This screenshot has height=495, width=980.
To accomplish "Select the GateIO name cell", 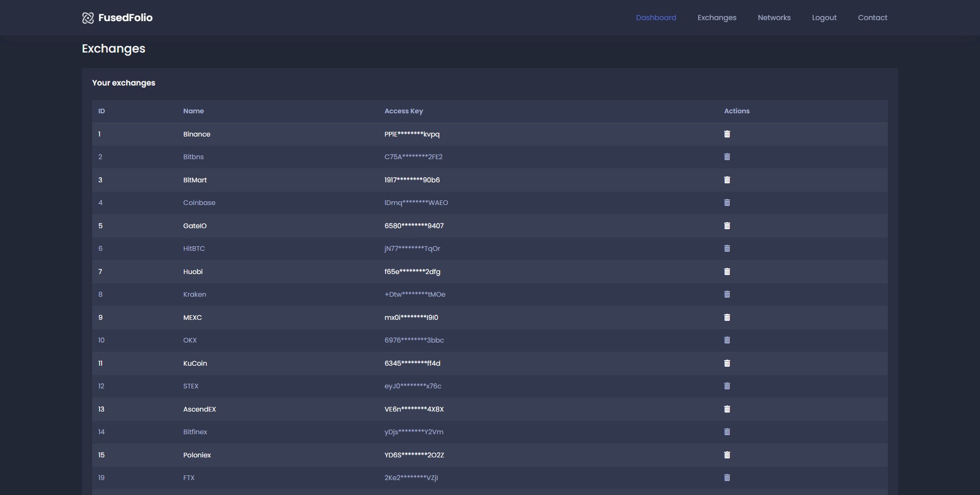I will (x=195, y=226).
